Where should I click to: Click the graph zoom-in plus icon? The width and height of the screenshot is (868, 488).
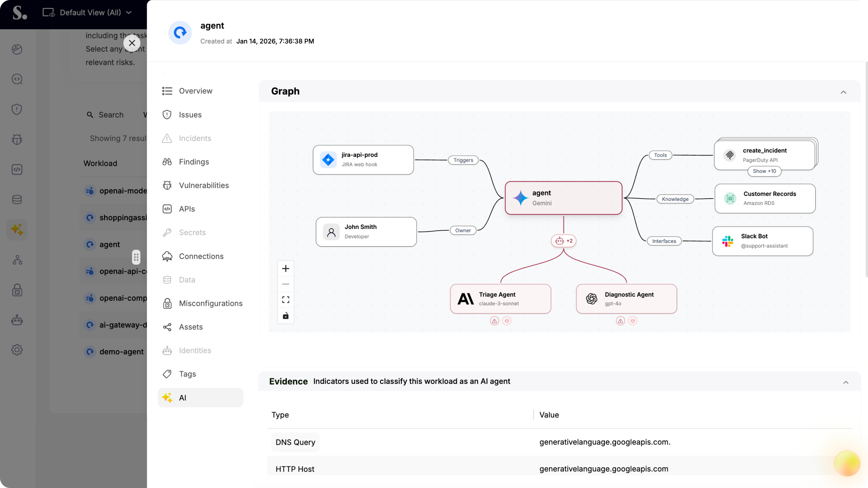(285, 269)
